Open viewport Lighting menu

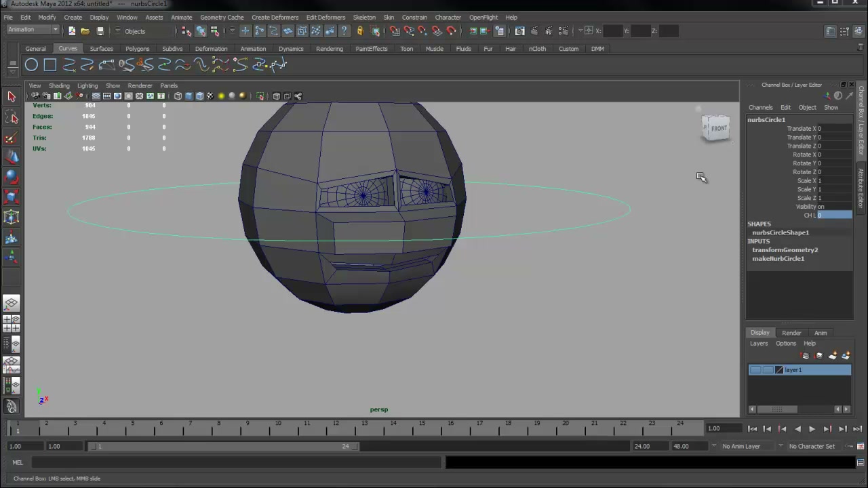point(87,86)
